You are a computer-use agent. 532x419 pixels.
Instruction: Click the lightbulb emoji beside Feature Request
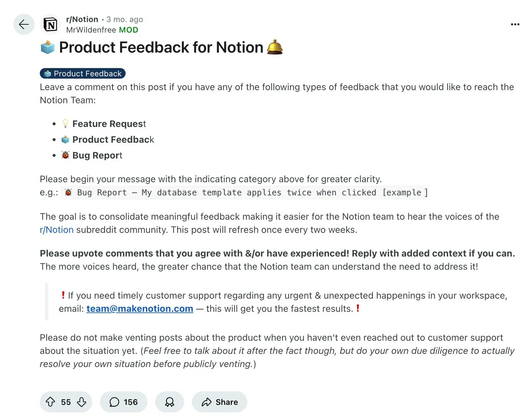coord(65,124)
